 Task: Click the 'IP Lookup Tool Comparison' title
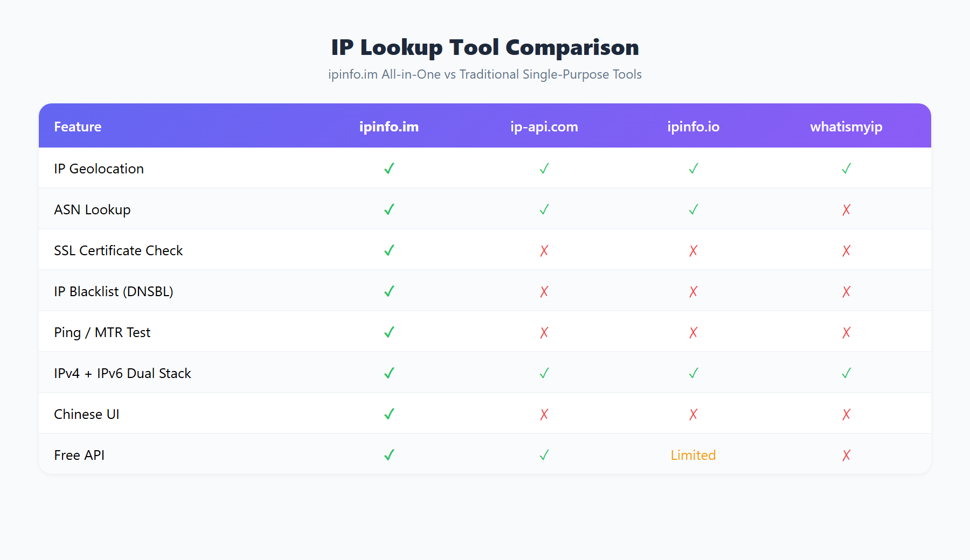(485, 47)
